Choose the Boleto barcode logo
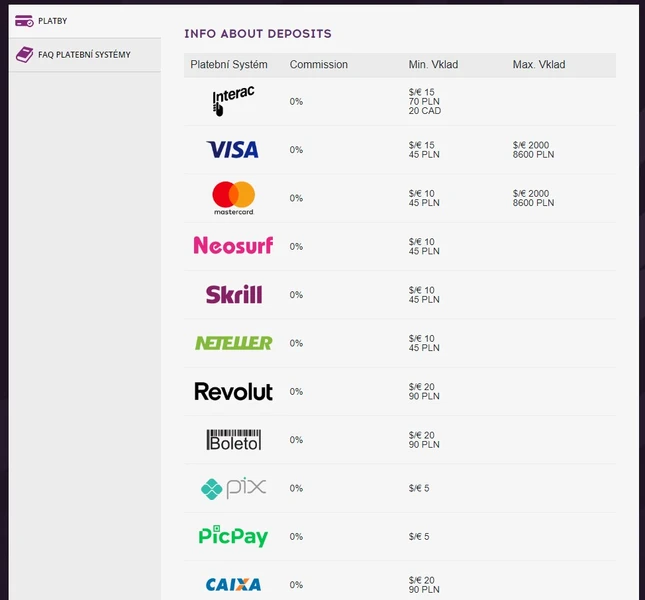The image size is (645, 600). coord(233,439)
